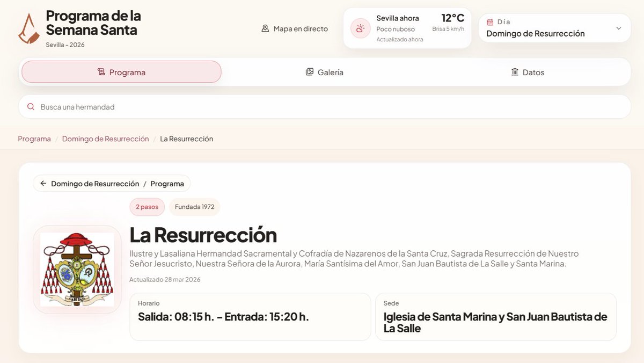Switch to the Galería tab

(324, 72)
